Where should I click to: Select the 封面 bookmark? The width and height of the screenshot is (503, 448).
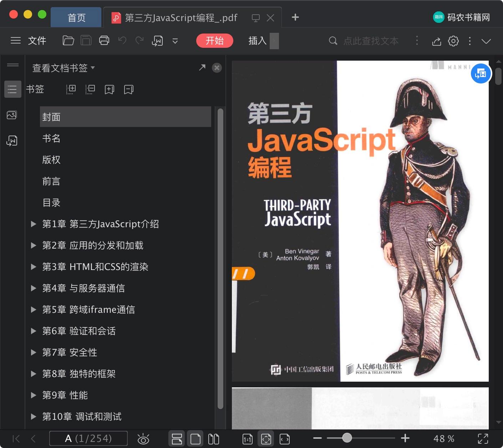point(126,117)
